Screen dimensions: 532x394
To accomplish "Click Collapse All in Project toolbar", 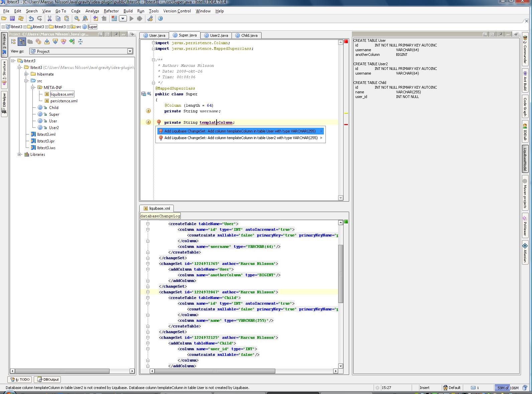I will 80,41.
